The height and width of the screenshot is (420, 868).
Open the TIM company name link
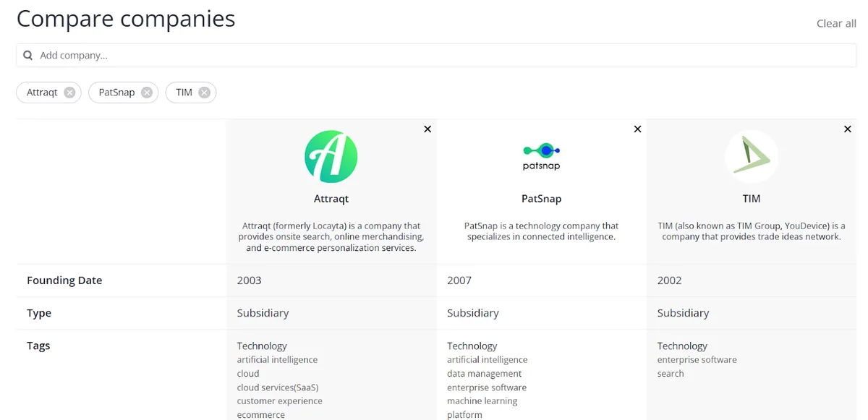click(x=752, y=198)
